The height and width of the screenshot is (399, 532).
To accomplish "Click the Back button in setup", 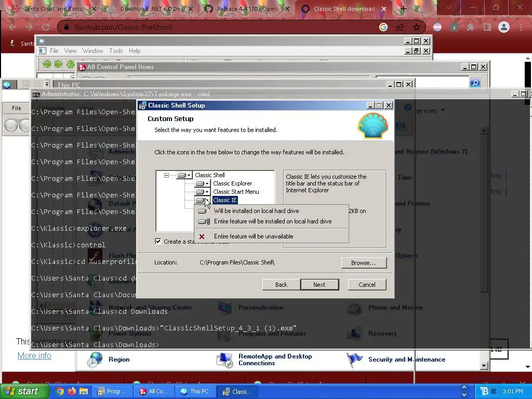I will point(281,285).
